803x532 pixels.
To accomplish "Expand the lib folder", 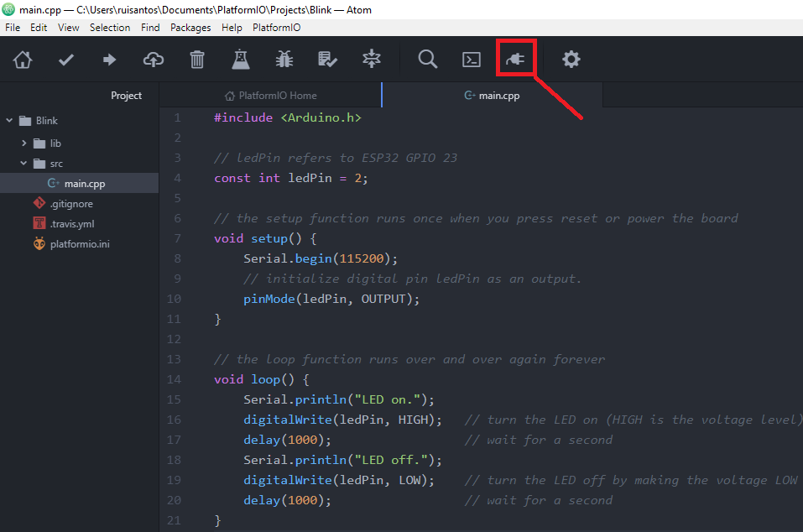I will 25,143.
